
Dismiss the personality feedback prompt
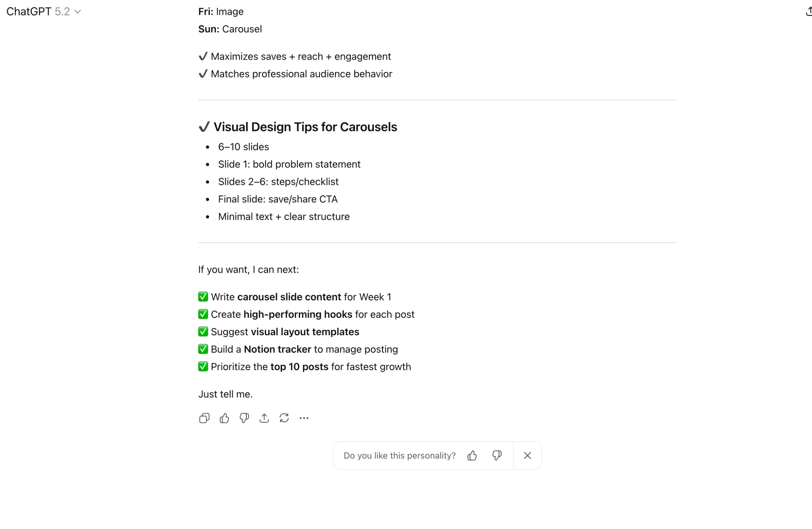pos(527,456)
